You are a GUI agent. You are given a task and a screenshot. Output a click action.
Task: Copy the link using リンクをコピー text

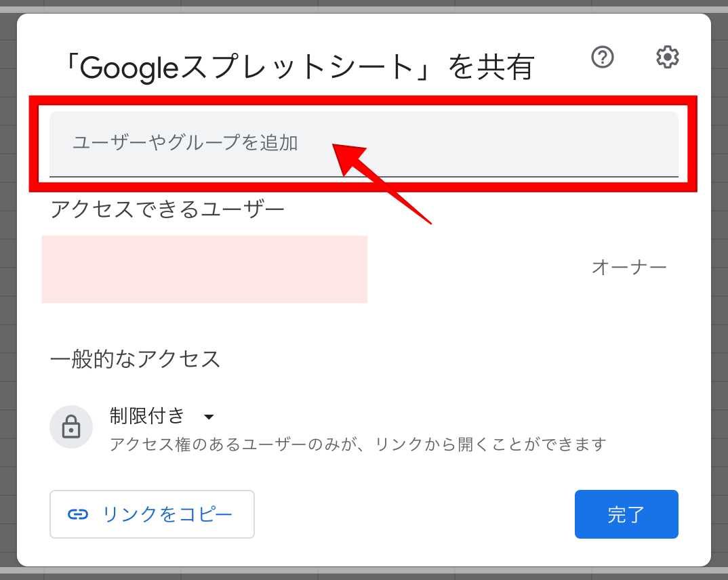click(167, 514)
